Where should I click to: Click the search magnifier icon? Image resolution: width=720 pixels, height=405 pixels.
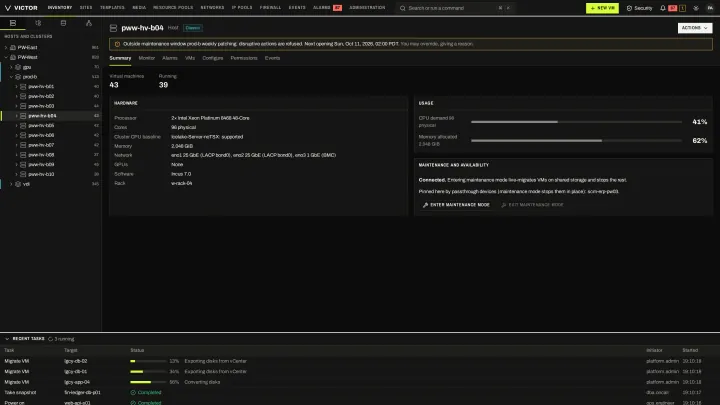coord(403,8)
